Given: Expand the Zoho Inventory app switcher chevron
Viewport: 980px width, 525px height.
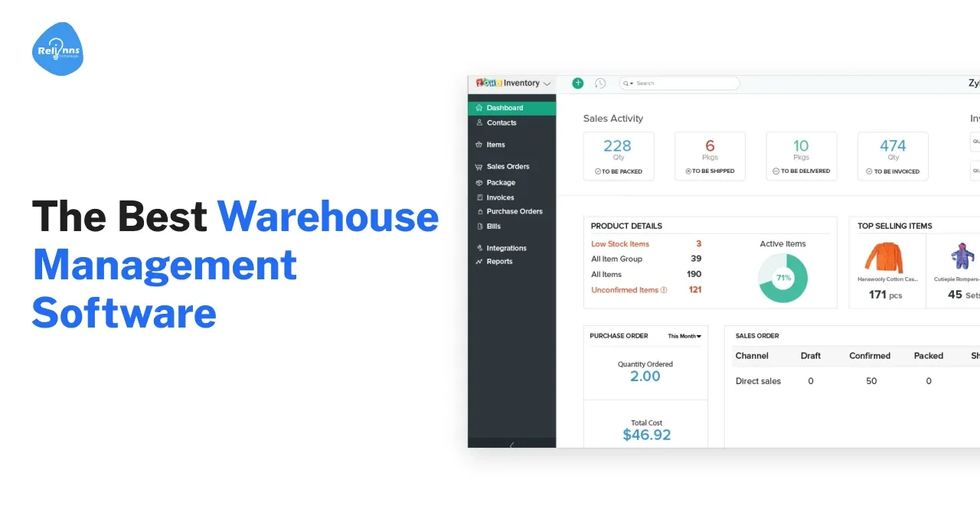Looking at the screenshot, I should [x=547, y=83].
